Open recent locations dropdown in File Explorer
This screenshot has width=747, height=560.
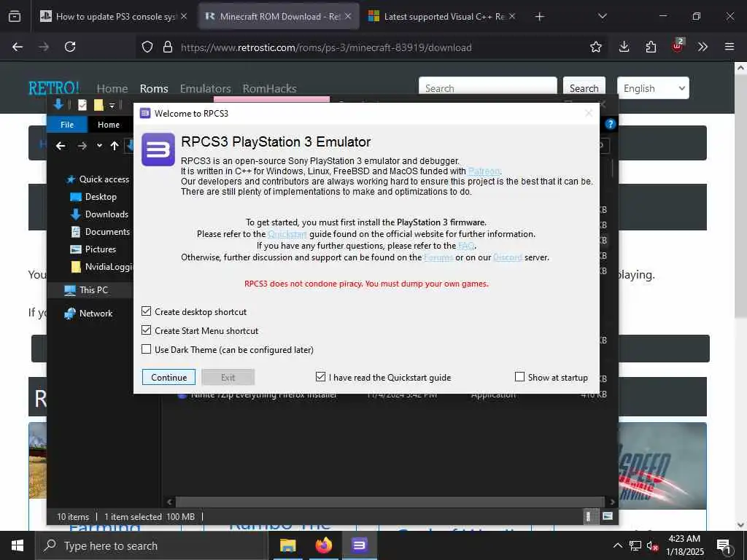pyautogui.click(x=99, y=146)
